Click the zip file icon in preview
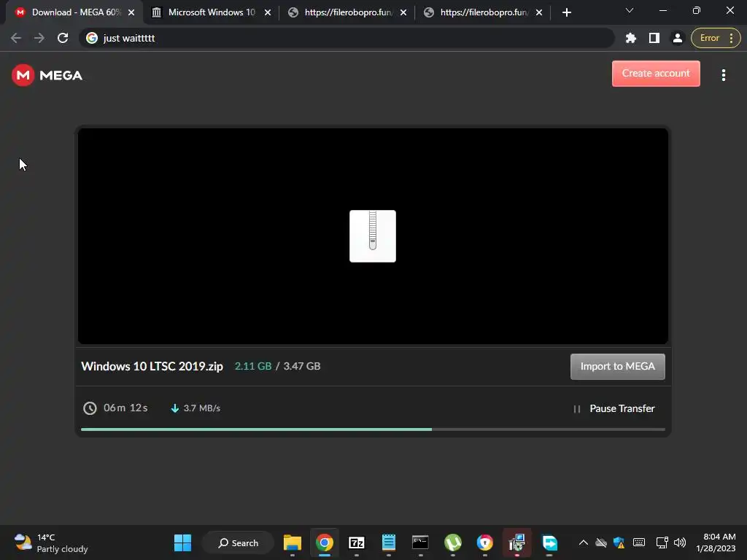The image size is (747, 560). click(x=373, y=236)
